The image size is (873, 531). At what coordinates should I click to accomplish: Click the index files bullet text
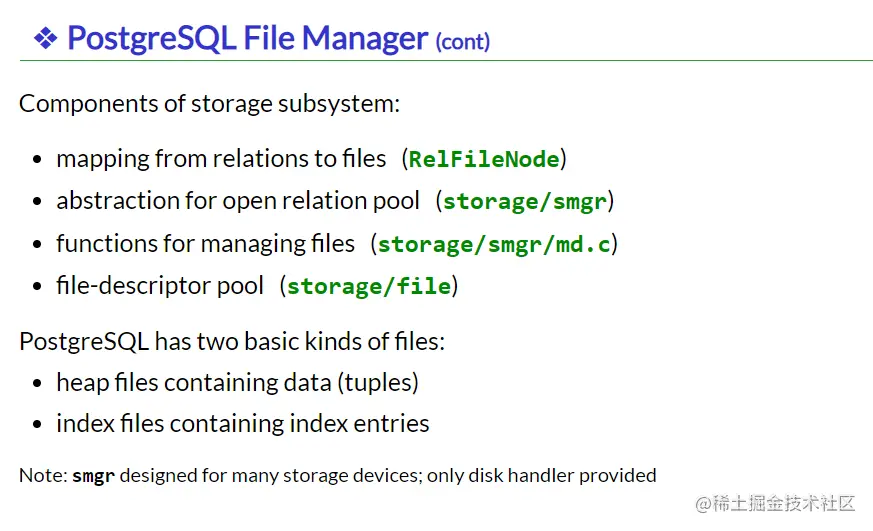tap(243, 424)
